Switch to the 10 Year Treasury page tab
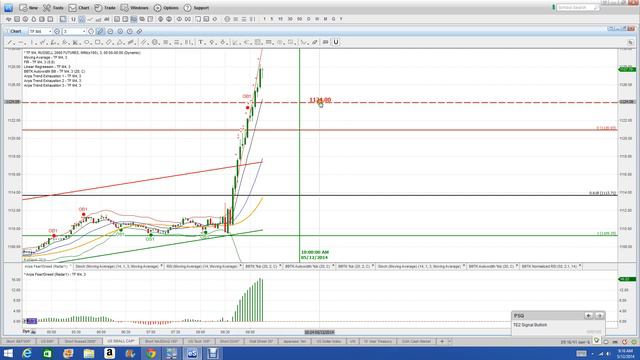The height and width of the screenshot is (360, 640). tap(377, 341)
